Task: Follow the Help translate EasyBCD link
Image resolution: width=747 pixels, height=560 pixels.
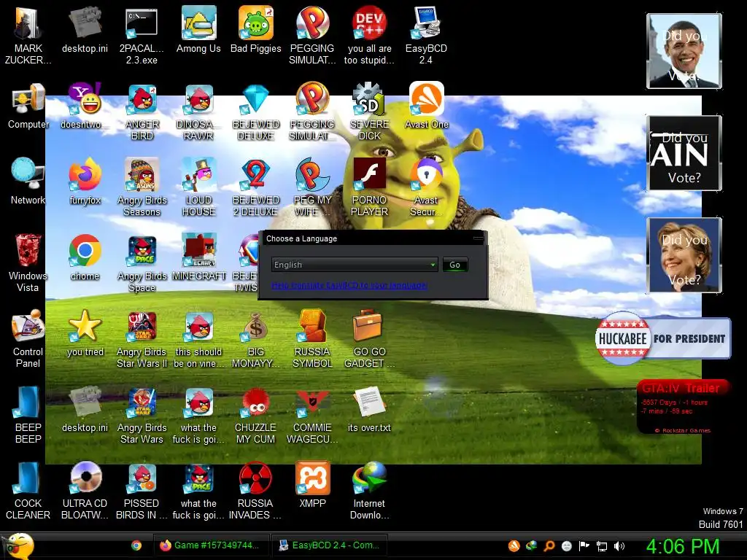Action: pos(349,285)
